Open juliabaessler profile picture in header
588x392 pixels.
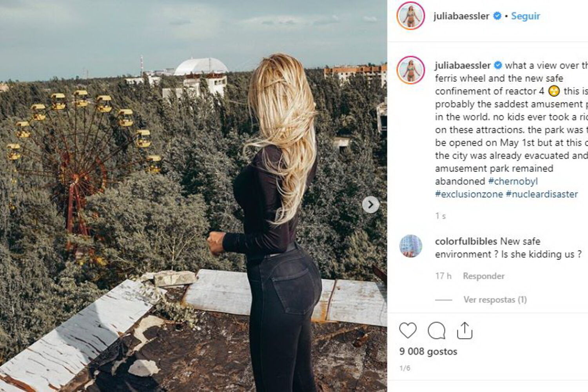tap(410, 16)
